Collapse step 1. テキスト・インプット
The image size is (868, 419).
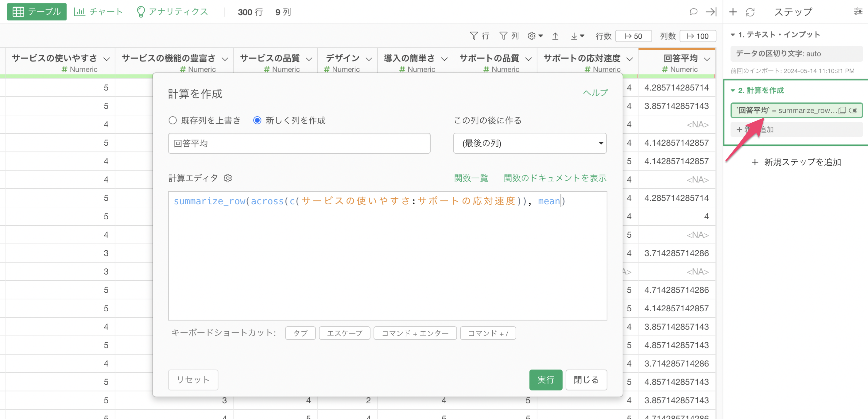tap(733, 35)
